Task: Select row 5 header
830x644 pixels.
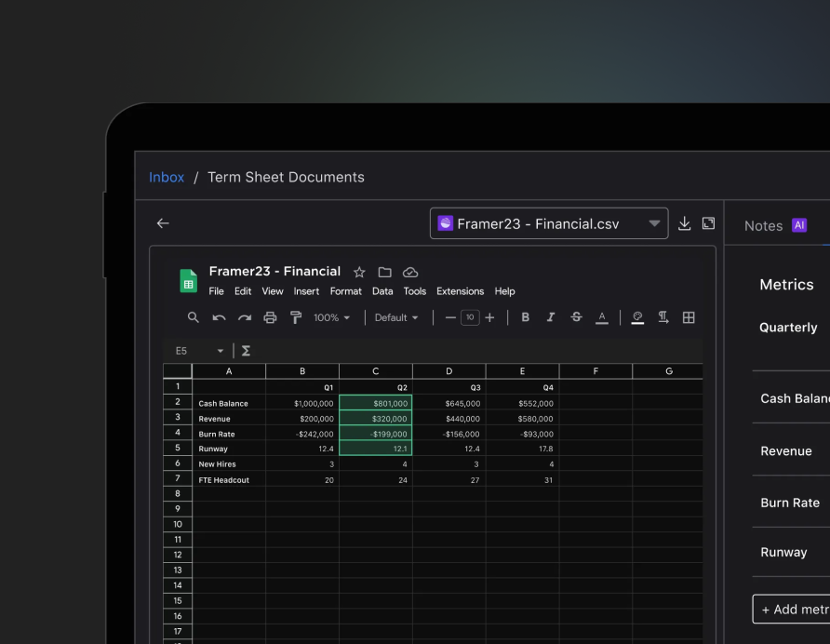Action: pos(178,448)
